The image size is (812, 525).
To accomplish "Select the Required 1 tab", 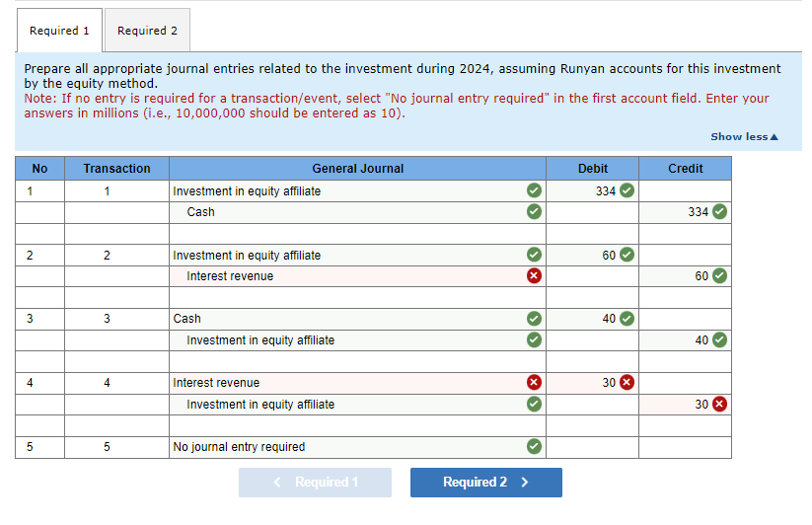I will point(59,31).
